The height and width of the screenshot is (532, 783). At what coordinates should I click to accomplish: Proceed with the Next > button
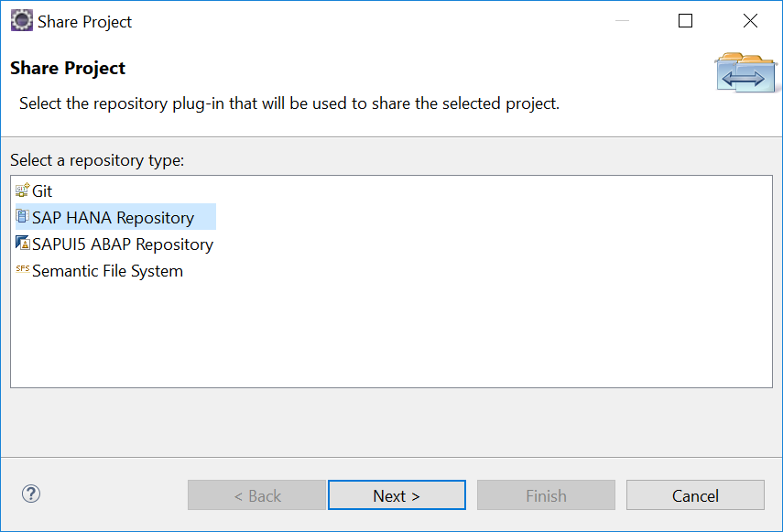pyautogui.click(x=397, y=495)
